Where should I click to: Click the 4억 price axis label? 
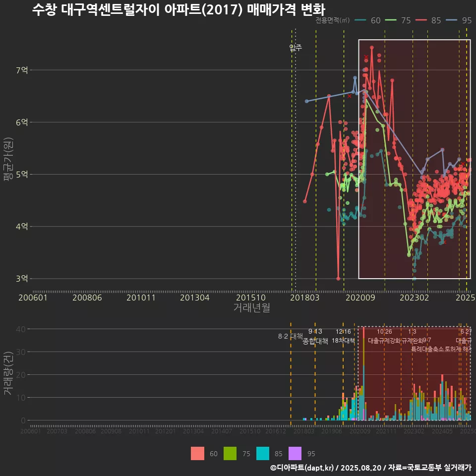point(22,227)
